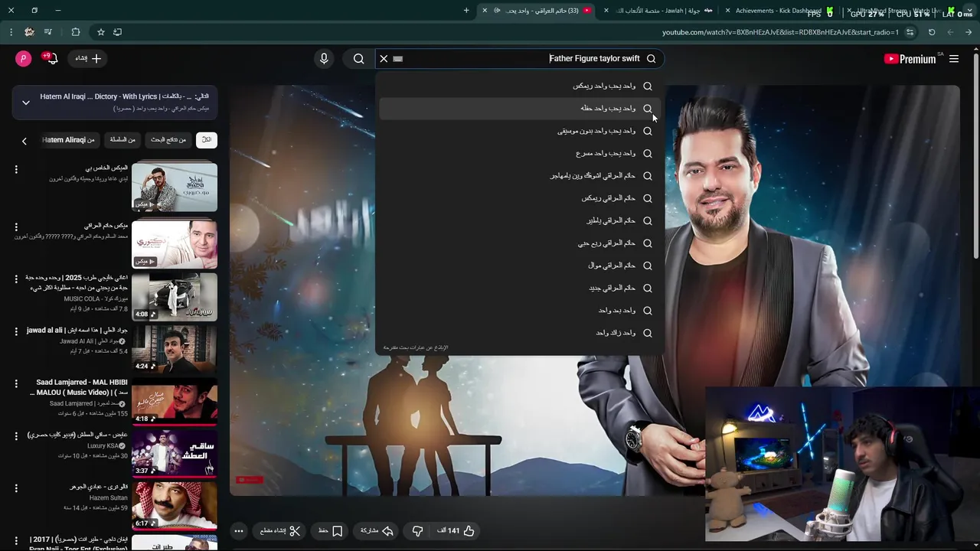
Task: Open a new browser tab with plus
Action: (466, 11)
